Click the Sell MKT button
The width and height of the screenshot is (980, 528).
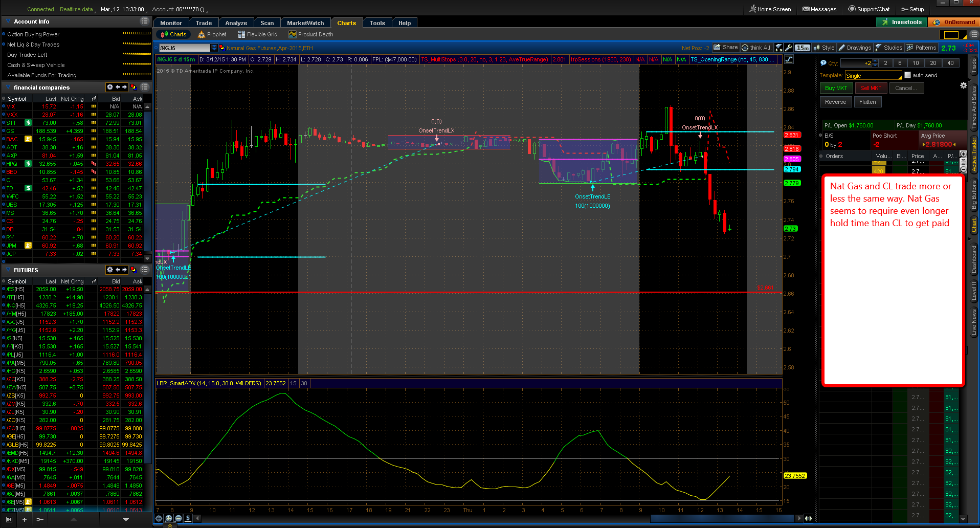pos(871,88)
